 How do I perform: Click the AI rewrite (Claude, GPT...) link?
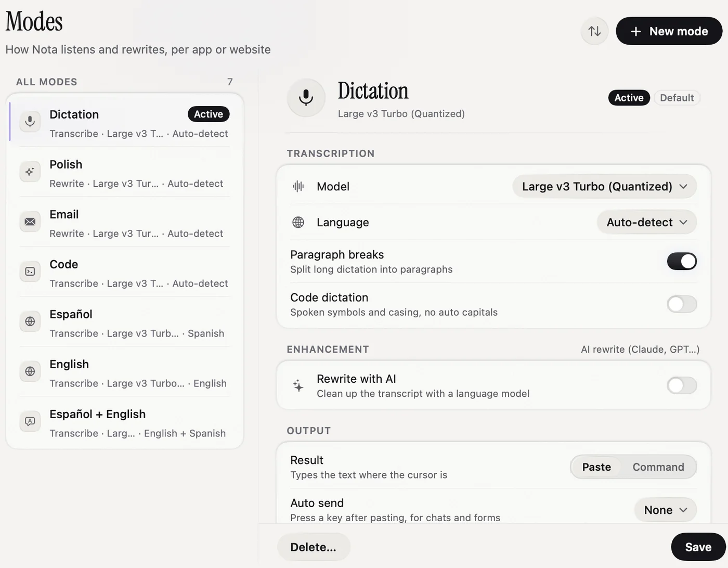[640, 350]
